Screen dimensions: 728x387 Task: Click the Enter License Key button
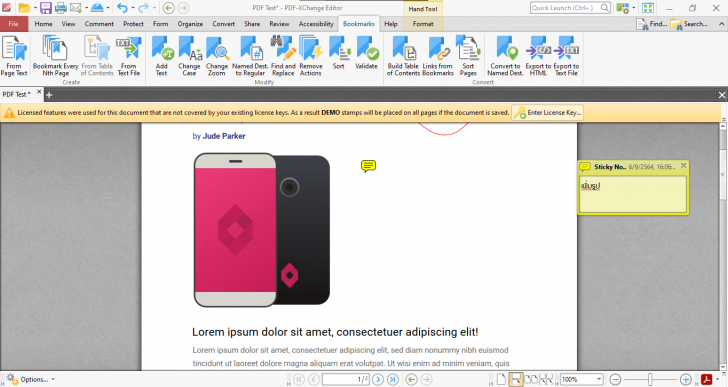[548, 112]
